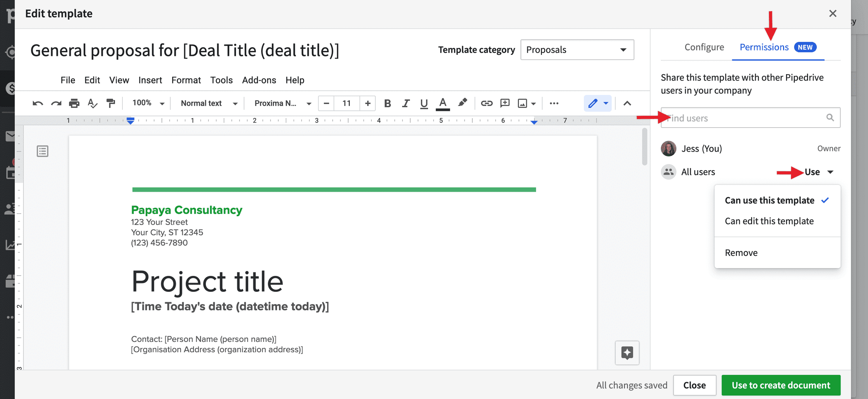Image resolution: width=868 pixels, height=399 pixels.
Task: Open the 100% zoom dropdown
Action: [x=148, y=103]
